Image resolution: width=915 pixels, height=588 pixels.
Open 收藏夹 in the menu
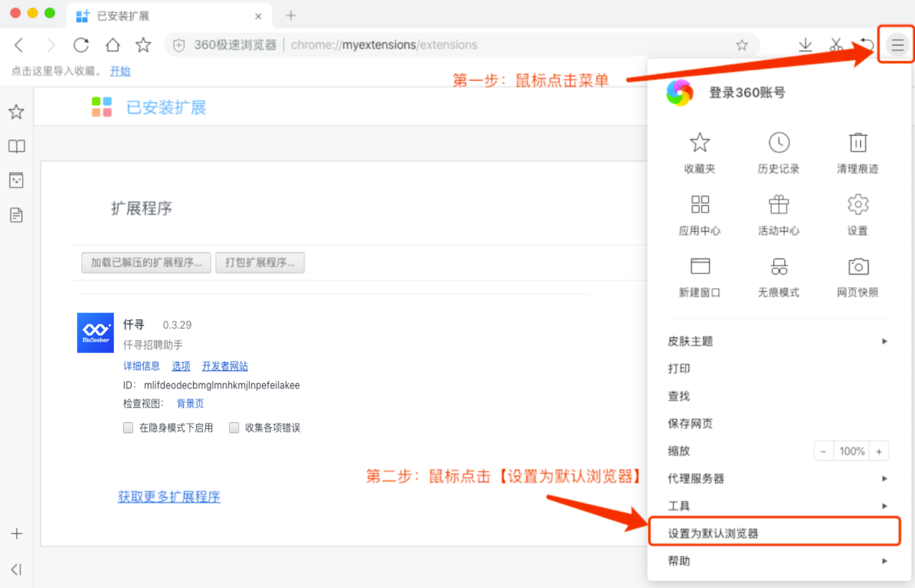click(699, 153)
